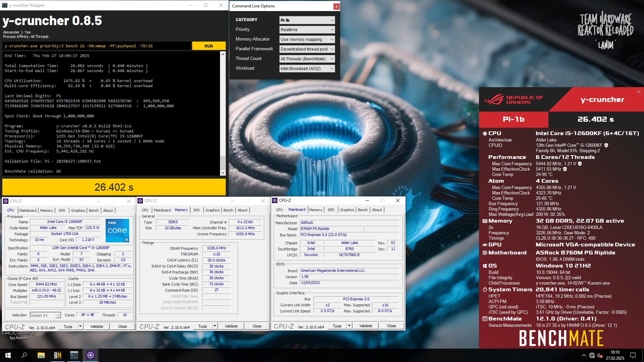
Task: Click Close in CPU-Z CPU window
Action: (122, 326)
